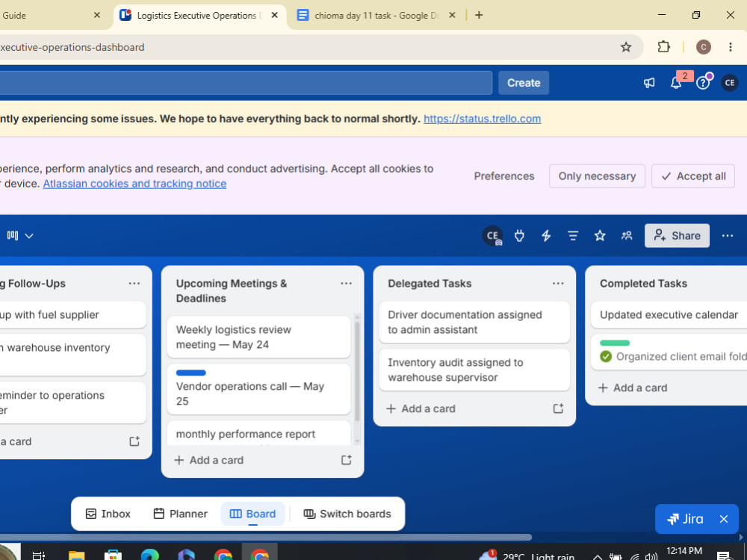The image size is (747, 560).
Task: Open the weather widget in taskbar
Action: (526, 555)
